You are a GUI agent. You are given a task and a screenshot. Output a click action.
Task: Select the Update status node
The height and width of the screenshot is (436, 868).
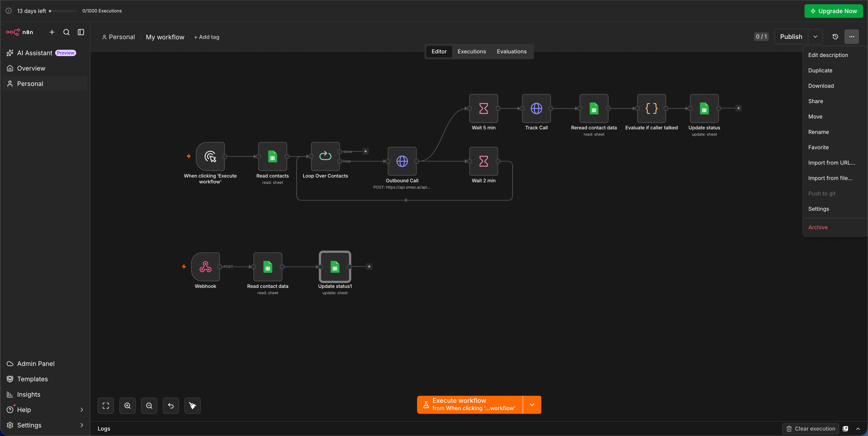tap(704, 109)
